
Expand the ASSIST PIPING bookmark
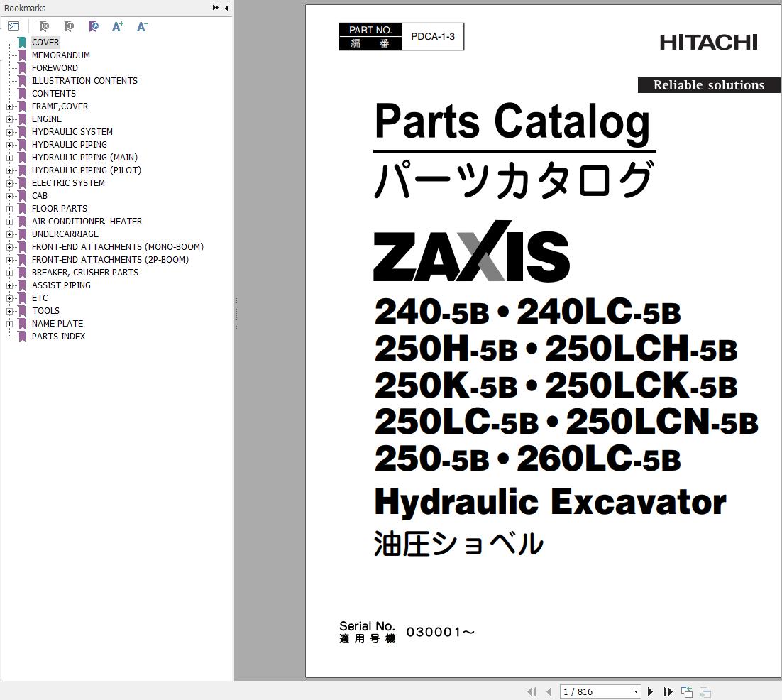[9, 285]
